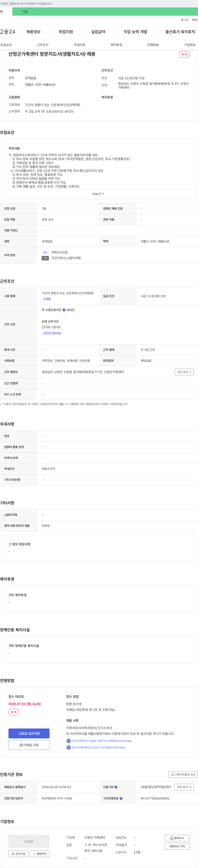Click deadline text 2025.07.01 (화) 24:00
Screen dimensions: 198x868
pyautogui.click(x=25, y=704)
